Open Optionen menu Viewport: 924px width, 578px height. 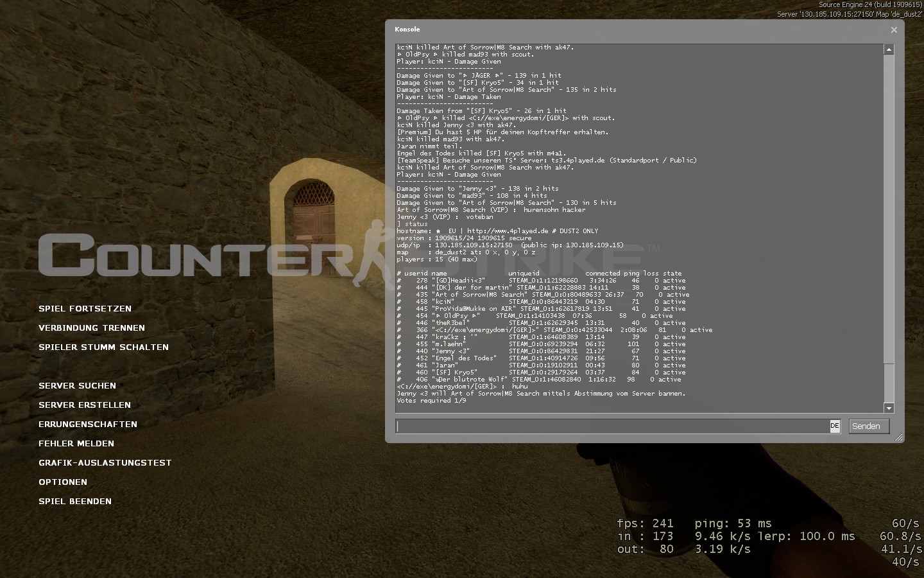(63, 482)
